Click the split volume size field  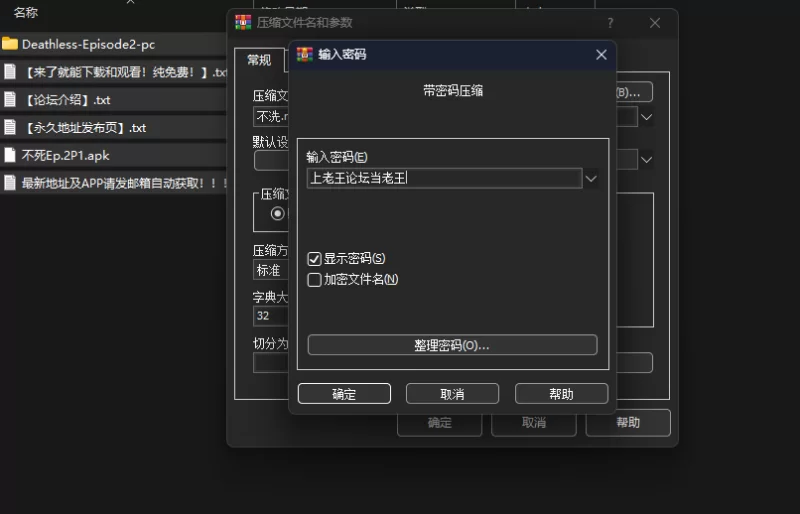(x=271, y=363)
